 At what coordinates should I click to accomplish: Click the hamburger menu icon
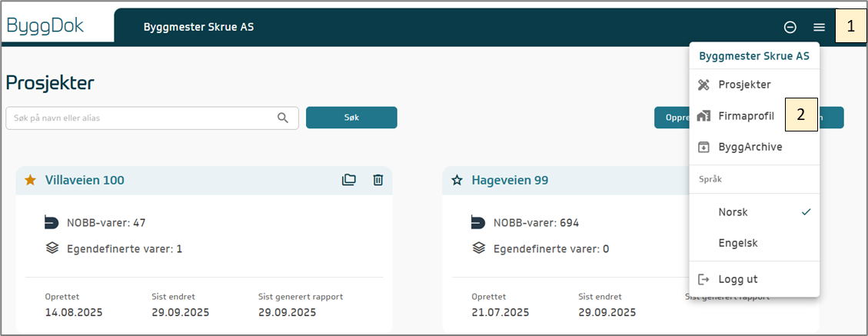click(x=820, y=27)
